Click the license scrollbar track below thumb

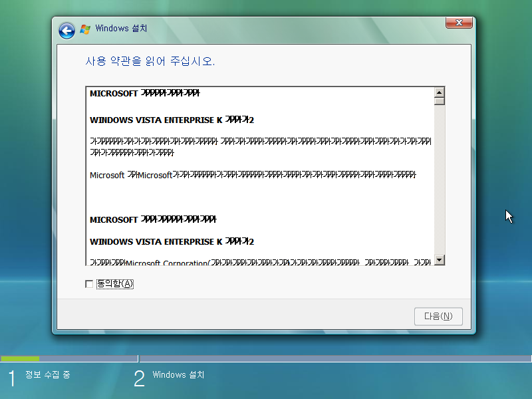439,180
